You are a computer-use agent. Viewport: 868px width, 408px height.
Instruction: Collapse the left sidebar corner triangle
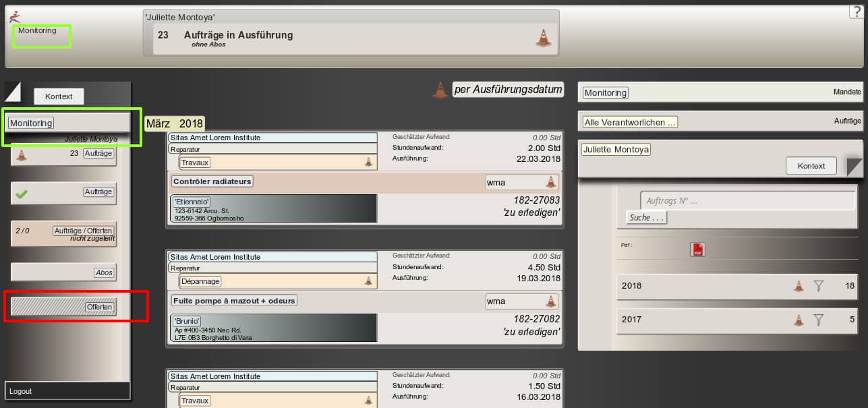(13, 92)
